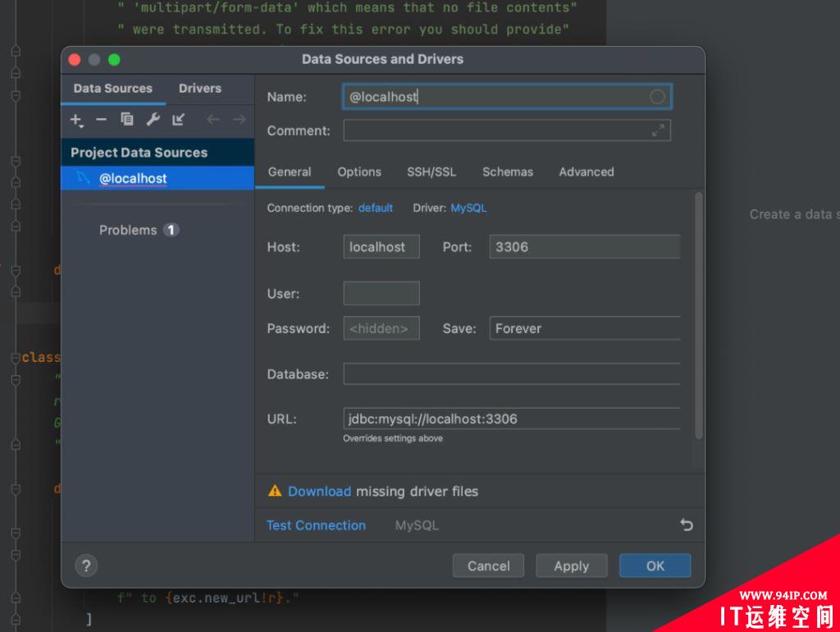Click the OK button

[655, 566]
